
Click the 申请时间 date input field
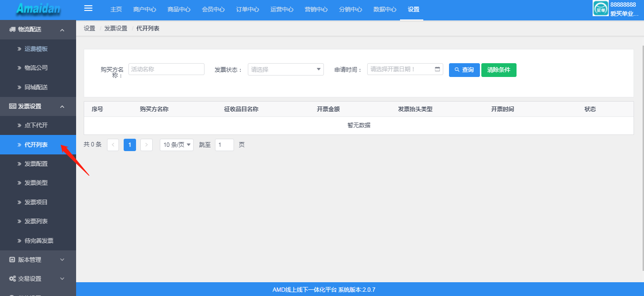click(405, 69)
